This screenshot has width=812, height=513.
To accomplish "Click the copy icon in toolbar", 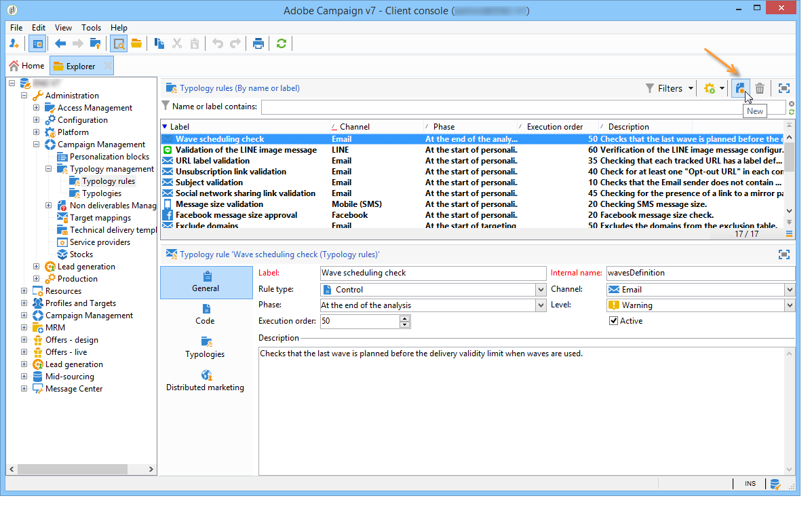I will 159,43.
